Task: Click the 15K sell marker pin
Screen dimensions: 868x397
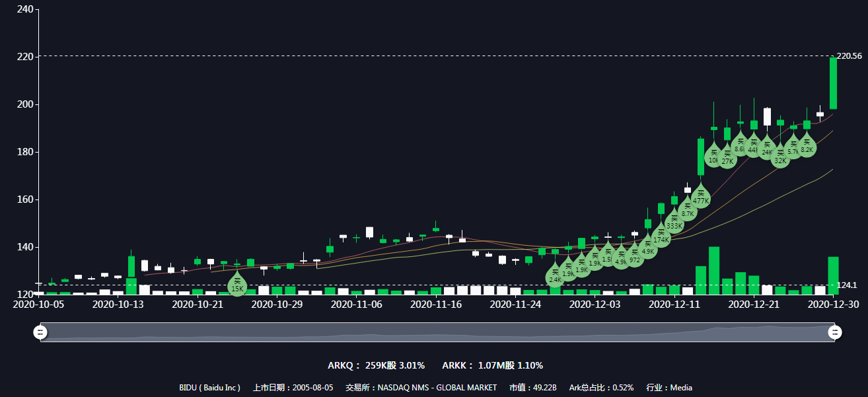Action: [x=237, y=286]
